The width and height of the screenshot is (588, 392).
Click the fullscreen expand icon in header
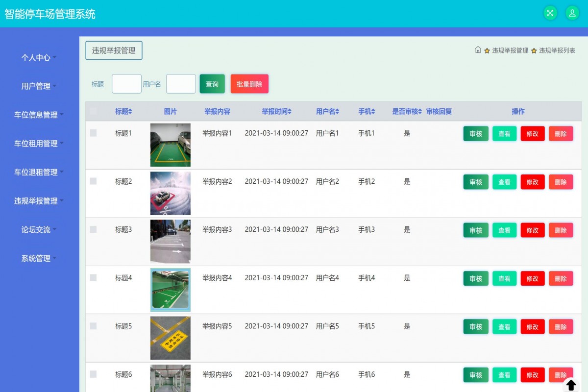pyautogui.click(x=550, y=13)
